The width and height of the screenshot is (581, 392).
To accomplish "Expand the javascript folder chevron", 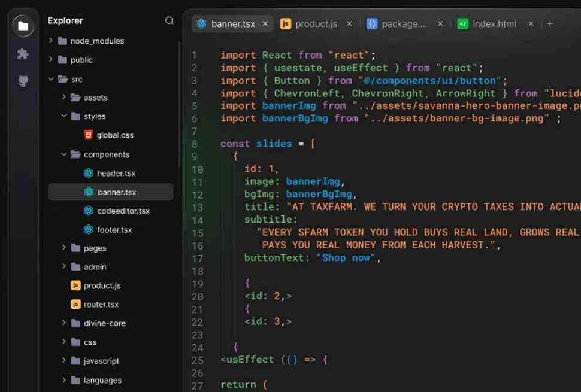I will tap(63, 360).
